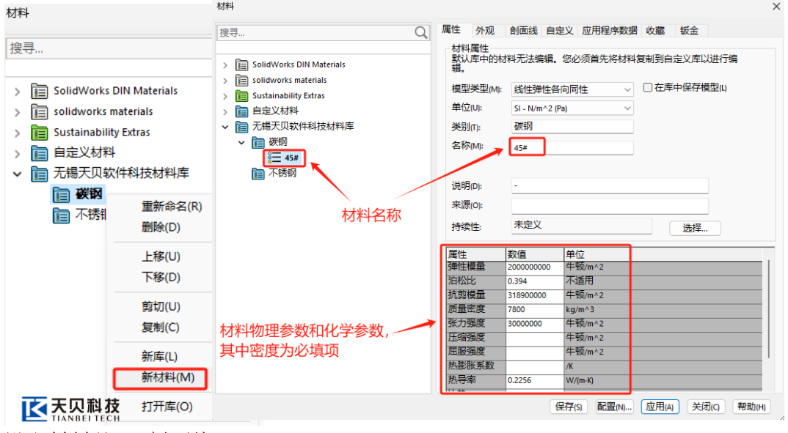Click the Sustainability Extras library icon in left panel
The image size is (788, 433).
pos(39,132)
